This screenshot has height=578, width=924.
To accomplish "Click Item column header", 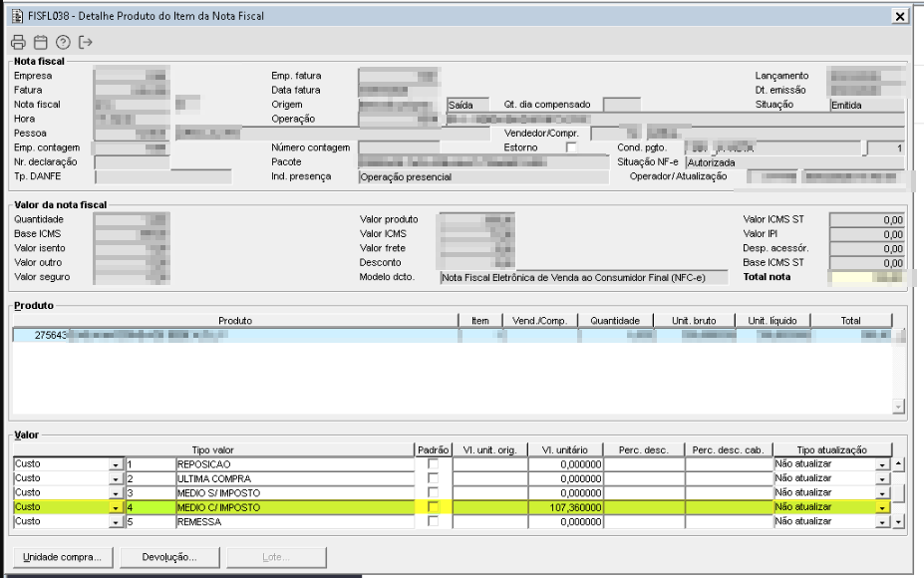I will [x=480, y=321].
